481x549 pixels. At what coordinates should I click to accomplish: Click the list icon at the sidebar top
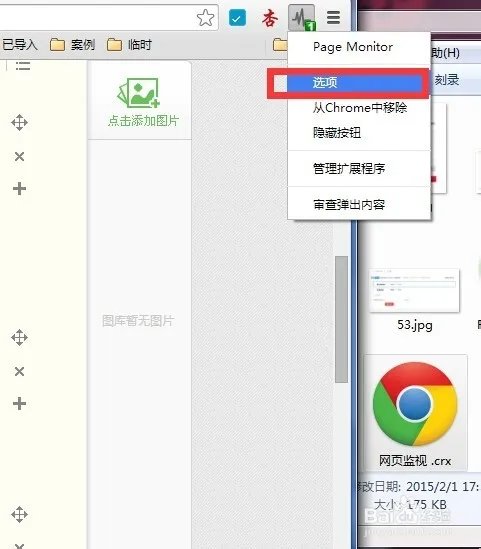point(23,66)
